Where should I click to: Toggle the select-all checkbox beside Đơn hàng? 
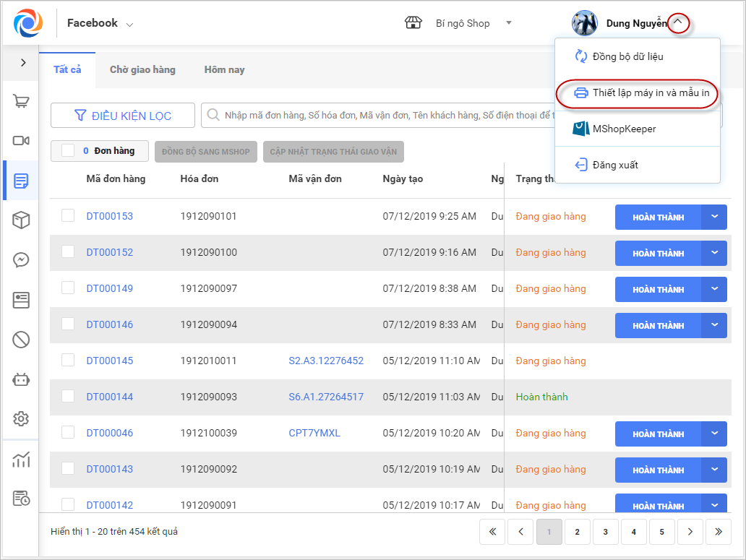tap(68, 150)
